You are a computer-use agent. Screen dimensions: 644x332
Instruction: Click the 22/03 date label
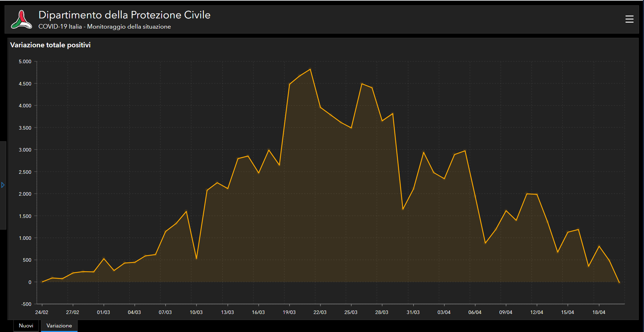[x=320, y=312]
